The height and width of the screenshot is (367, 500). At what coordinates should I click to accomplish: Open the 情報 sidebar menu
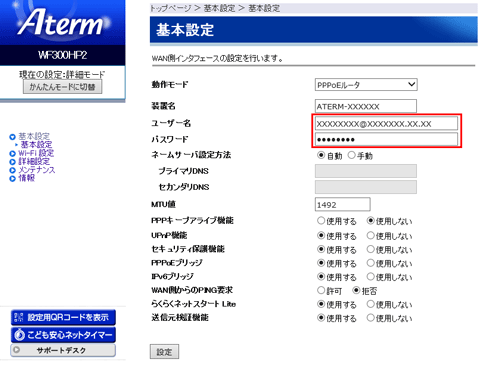pos(27,178)
